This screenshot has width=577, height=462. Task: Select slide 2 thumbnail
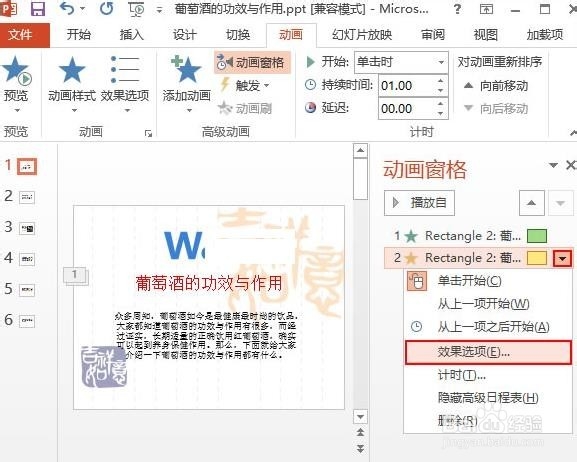pos(28,197)
